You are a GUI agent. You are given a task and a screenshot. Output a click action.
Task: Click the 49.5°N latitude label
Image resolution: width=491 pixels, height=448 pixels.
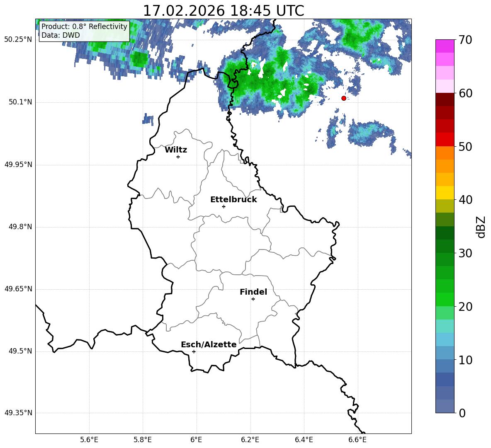[x=21, y=351]
